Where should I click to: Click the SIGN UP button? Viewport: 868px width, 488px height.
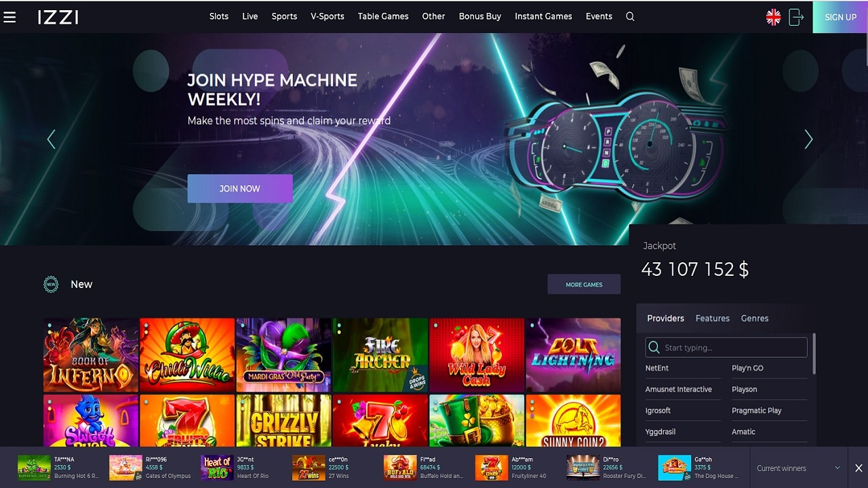click(x=841, y=17)
